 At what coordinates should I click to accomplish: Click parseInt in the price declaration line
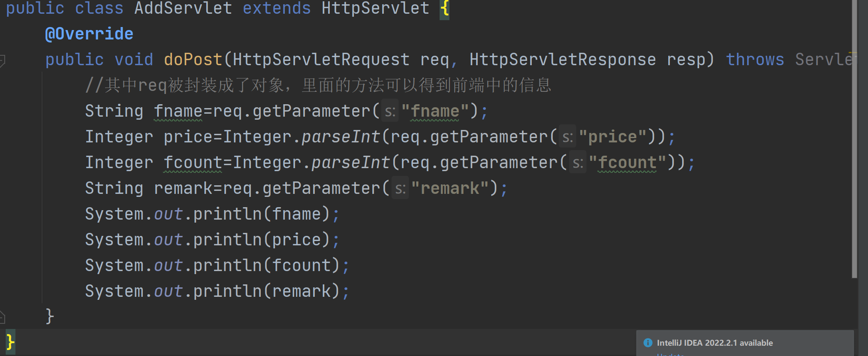coord(341,137)
